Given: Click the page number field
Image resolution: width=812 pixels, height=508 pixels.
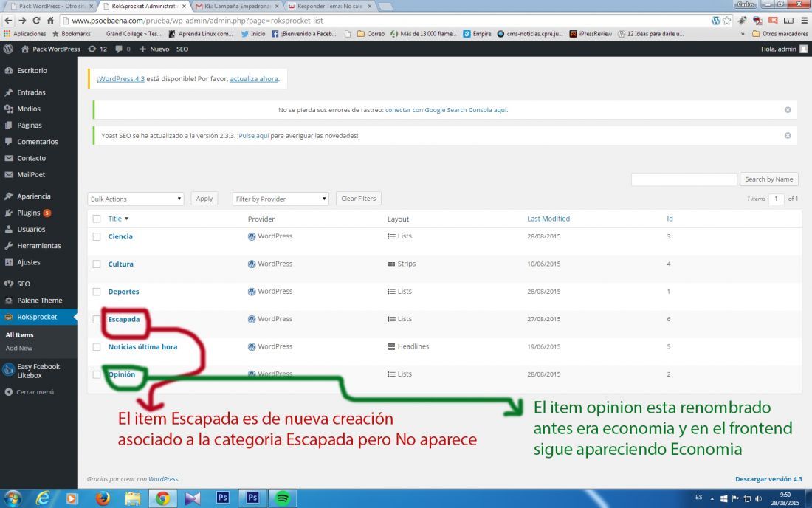Looking at the screenshot, I should [x=776, y=199].
